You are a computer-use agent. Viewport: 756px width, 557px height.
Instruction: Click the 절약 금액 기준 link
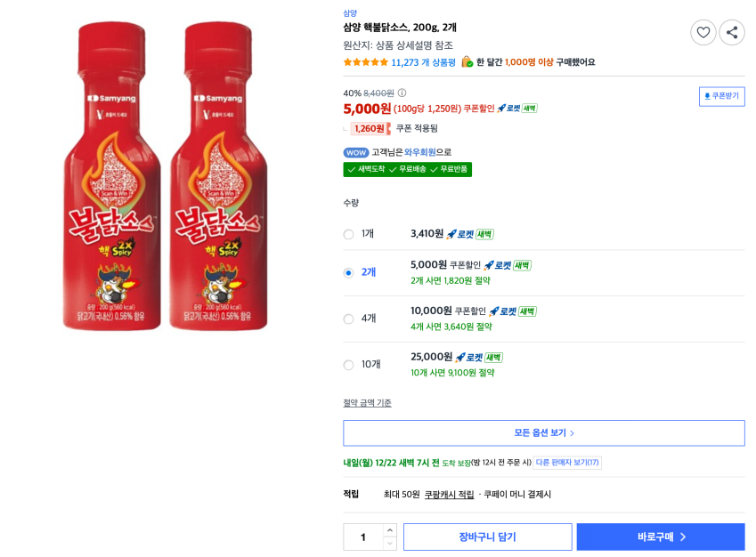coord(367,403)
